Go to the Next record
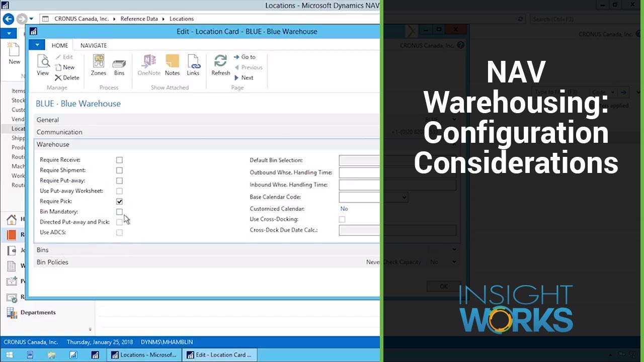 [x=244, y=78]
